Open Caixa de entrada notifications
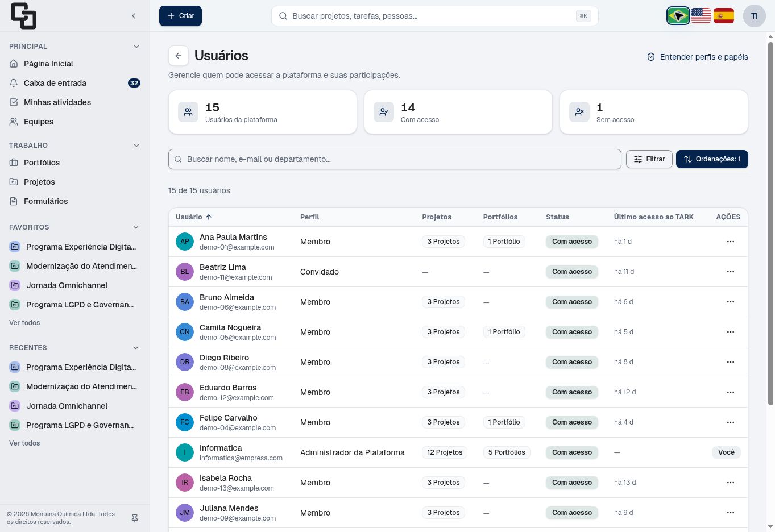Viewport: 775px width, 532px height. [x=74, y=83]
